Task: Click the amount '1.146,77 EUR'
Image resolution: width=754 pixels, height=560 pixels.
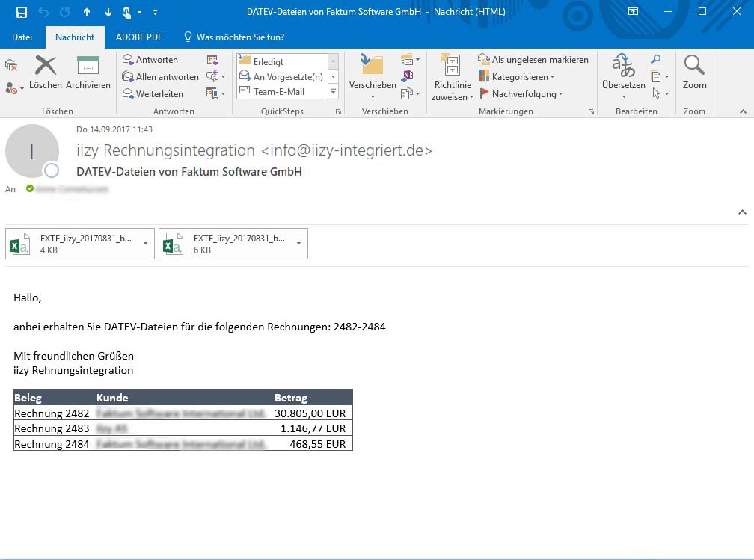Action: coord(313,428)
